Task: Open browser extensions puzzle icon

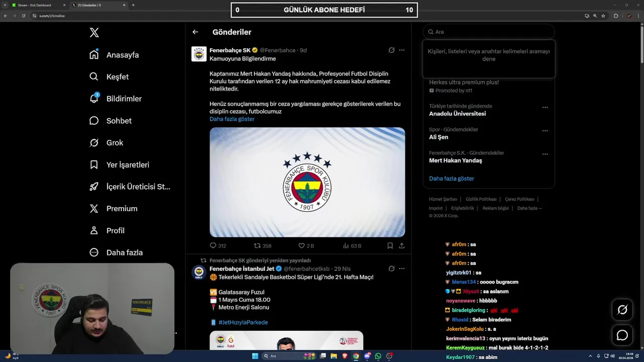Action: 616,16
